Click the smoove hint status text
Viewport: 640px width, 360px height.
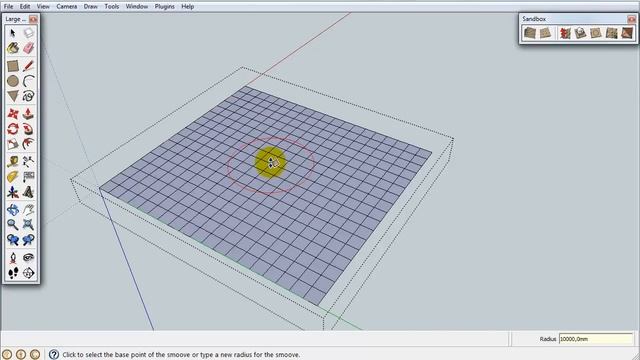coord(181,355)
